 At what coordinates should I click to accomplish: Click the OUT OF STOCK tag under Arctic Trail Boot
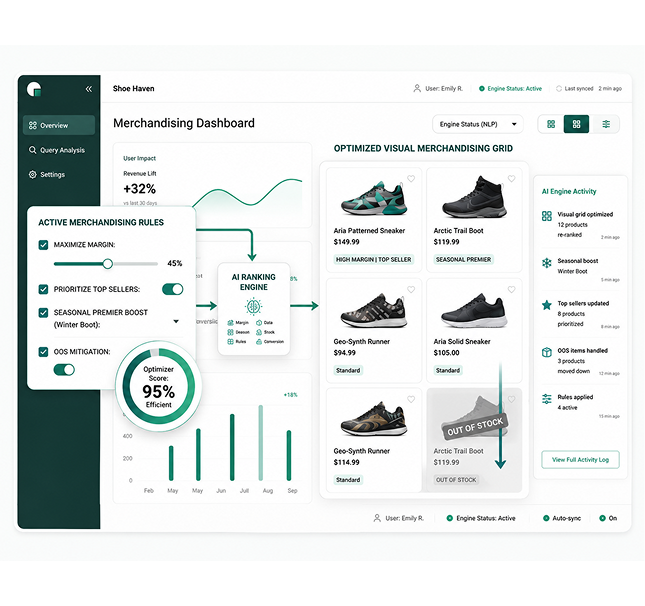456,480
